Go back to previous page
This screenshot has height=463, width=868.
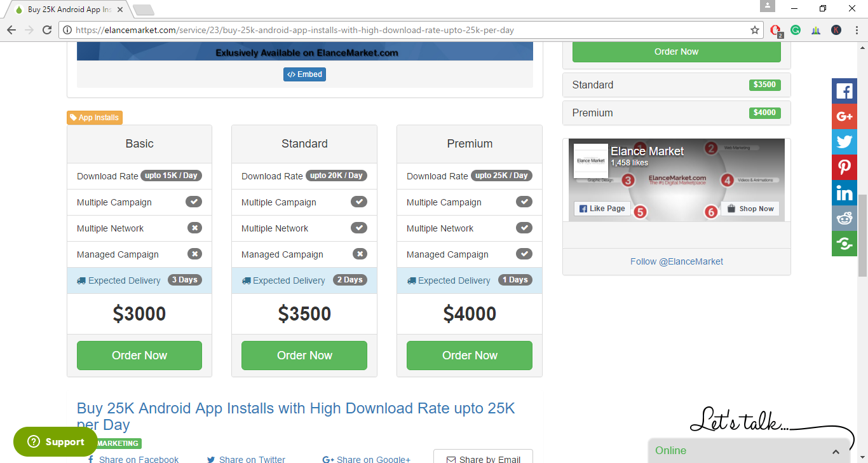pyautogui.click(x=11, y=30)
